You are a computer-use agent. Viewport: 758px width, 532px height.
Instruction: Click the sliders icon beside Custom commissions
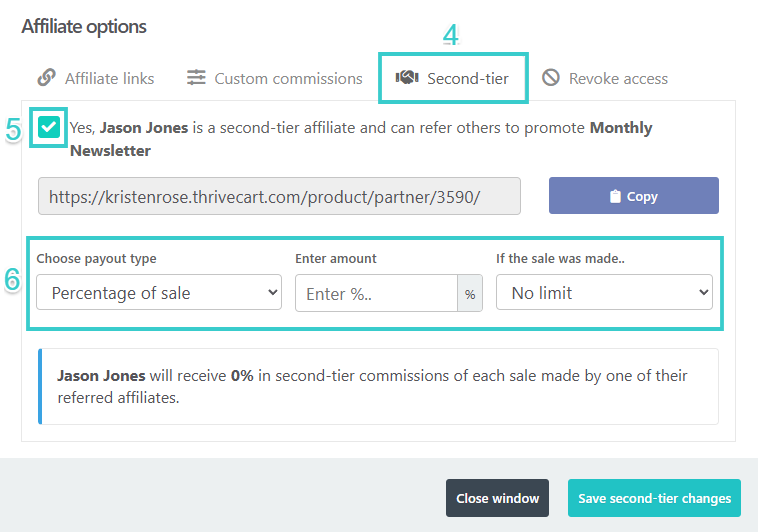[x=196, y=78]
